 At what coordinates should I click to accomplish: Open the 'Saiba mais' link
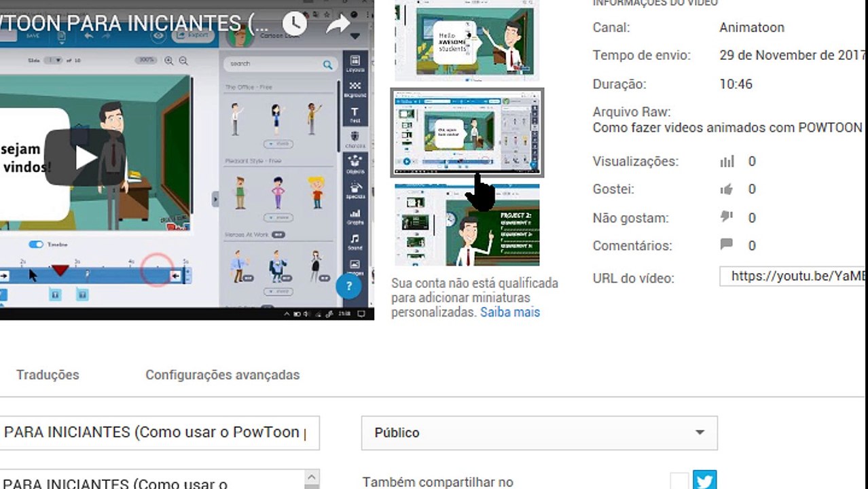click(510, 312)
